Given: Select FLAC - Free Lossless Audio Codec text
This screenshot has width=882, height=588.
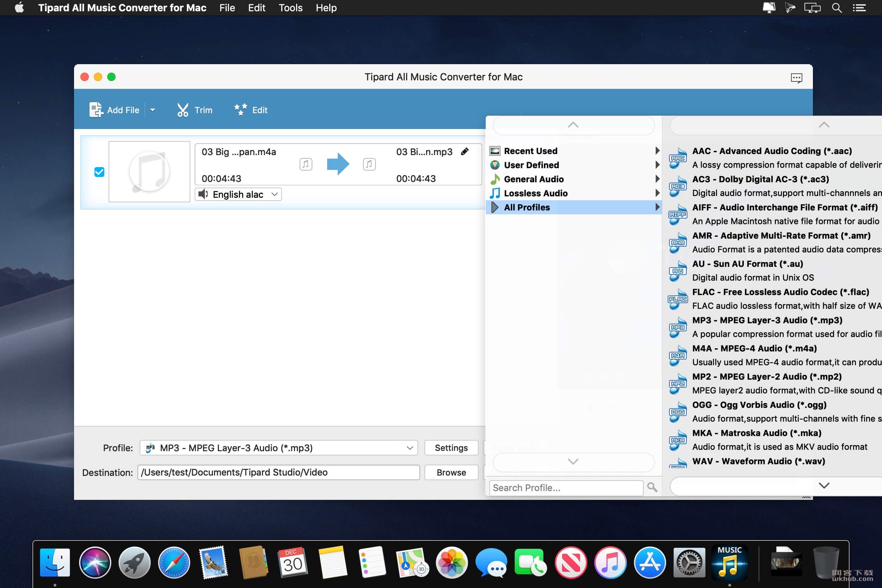Looking at the screenshot, I should [x=781, y=292].
